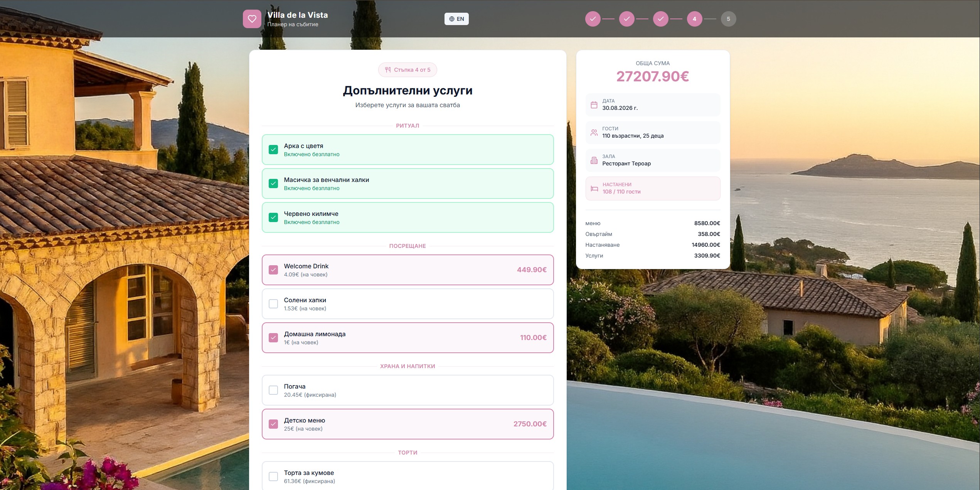Click the Услуги 3309.90€ amount
The image size is (980, 490).
point(707,256)
